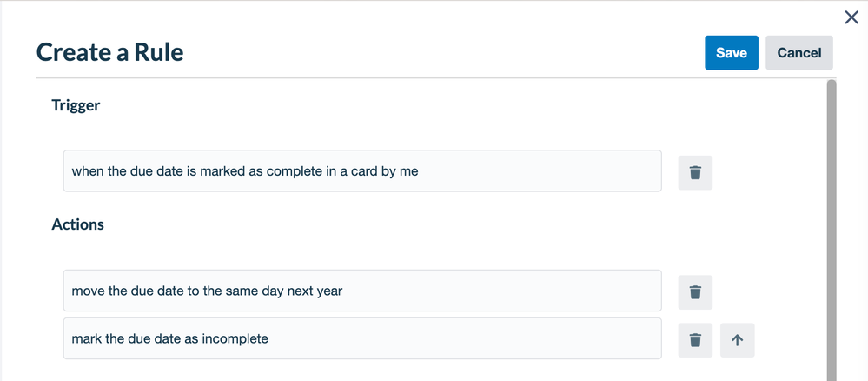868x381 pixels.
Task: Delete the trigger using its trash icon
Action: (695, 172)
